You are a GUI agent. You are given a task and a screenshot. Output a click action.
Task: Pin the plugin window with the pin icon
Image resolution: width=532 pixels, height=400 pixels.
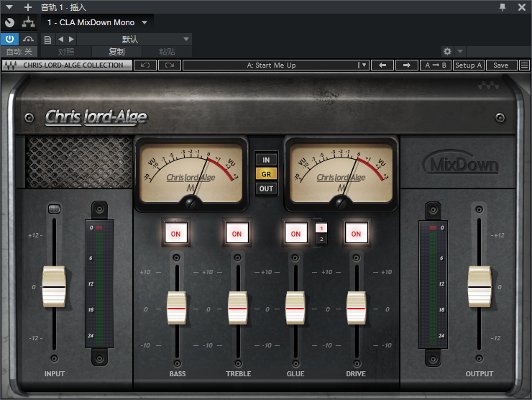click(x=503, y=6)
